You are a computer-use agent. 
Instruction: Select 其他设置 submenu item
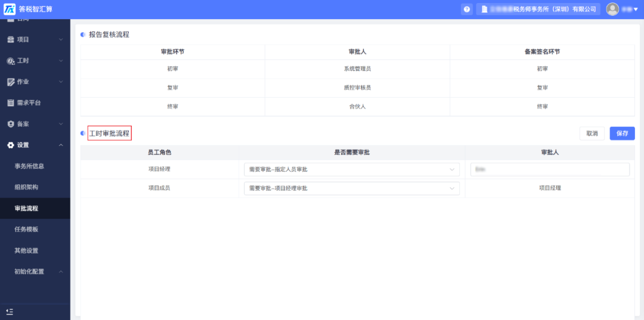tap(26, 251)
